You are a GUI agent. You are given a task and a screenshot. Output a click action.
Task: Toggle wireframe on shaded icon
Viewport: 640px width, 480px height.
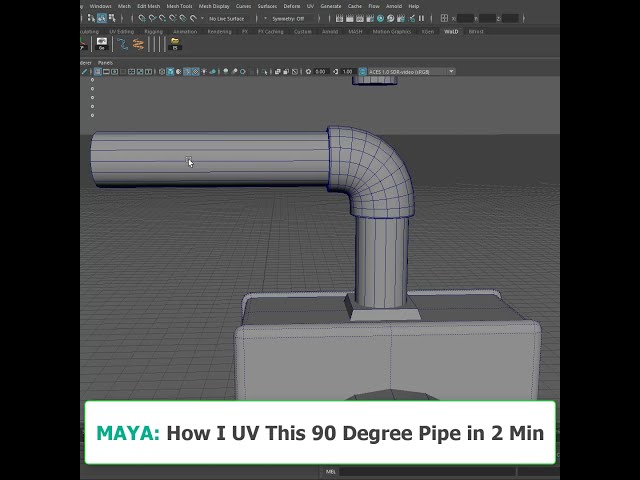(x=187, y=72)
